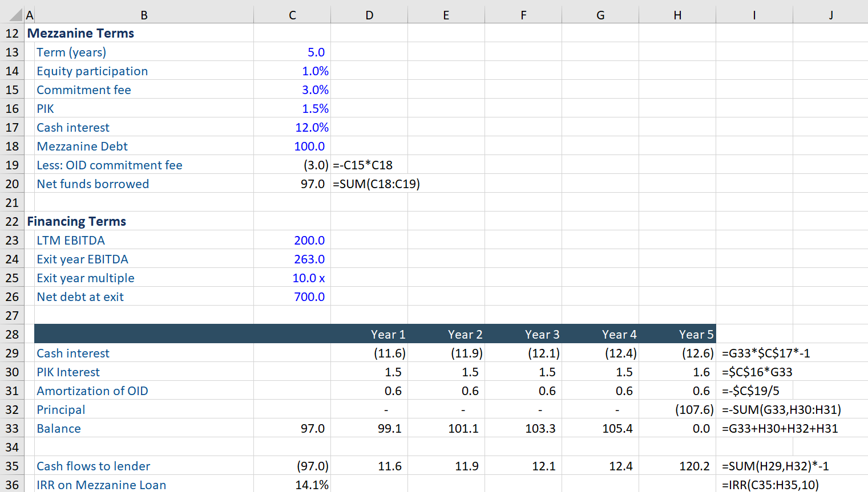This screenshot has width=868, height=492.
Task: Click the Cash interest 12.0% input cell
Action: [x=312, y=128]
